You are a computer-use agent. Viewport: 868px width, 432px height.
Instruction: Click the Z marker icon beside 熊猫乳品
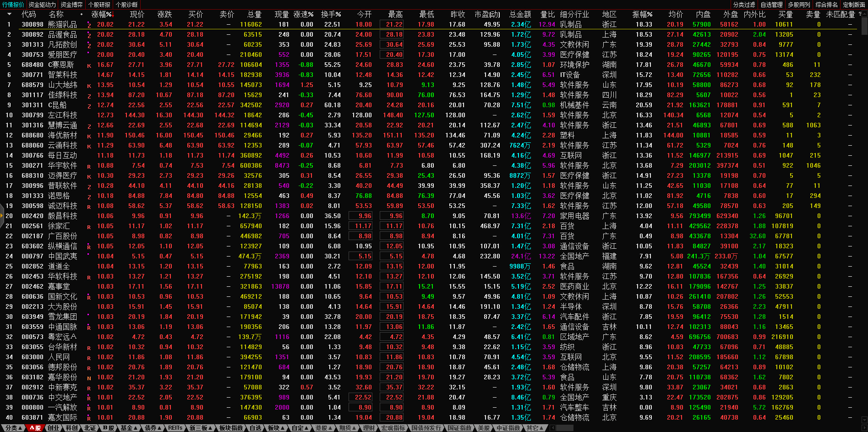pos(89,25)
